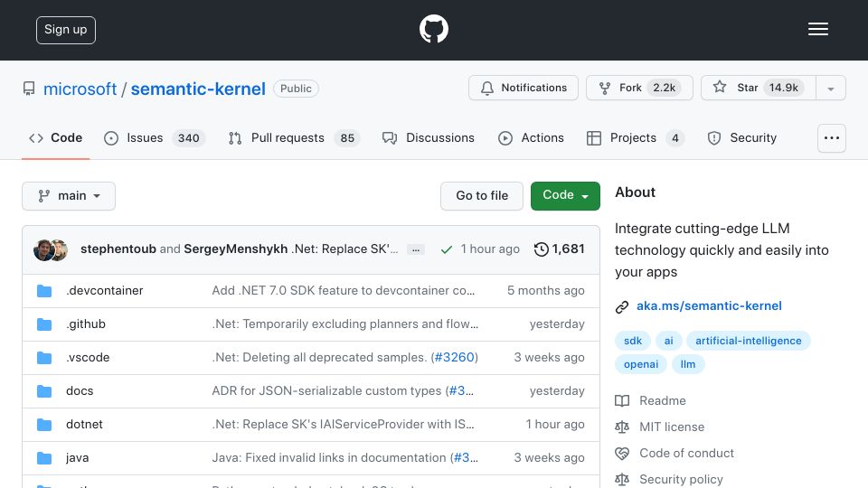The image size is (868, 488).
Task: Open the Pull requests tab
Action: 294,137
